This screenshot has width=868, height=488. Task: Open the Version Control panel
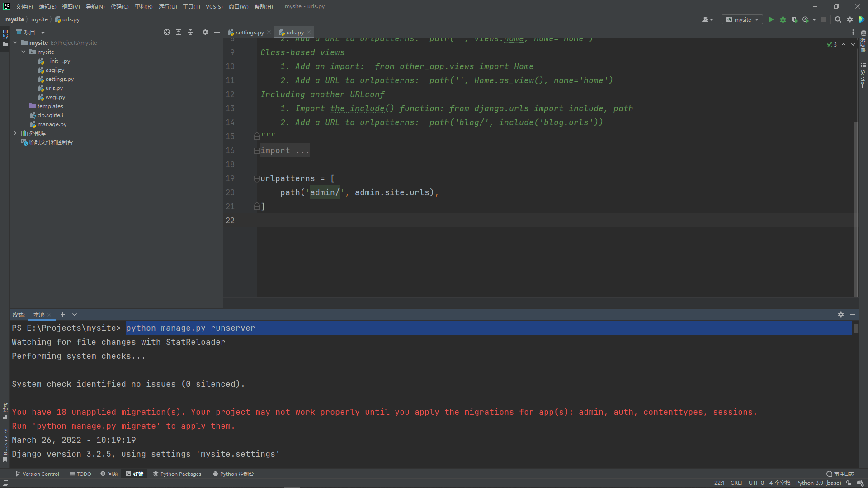[x=37, y=474]
